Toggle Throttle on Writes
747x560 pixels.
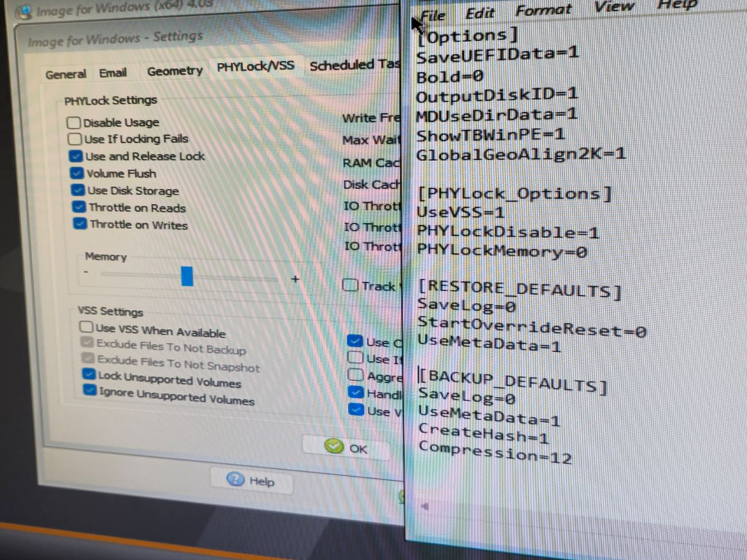click(80, 223)
